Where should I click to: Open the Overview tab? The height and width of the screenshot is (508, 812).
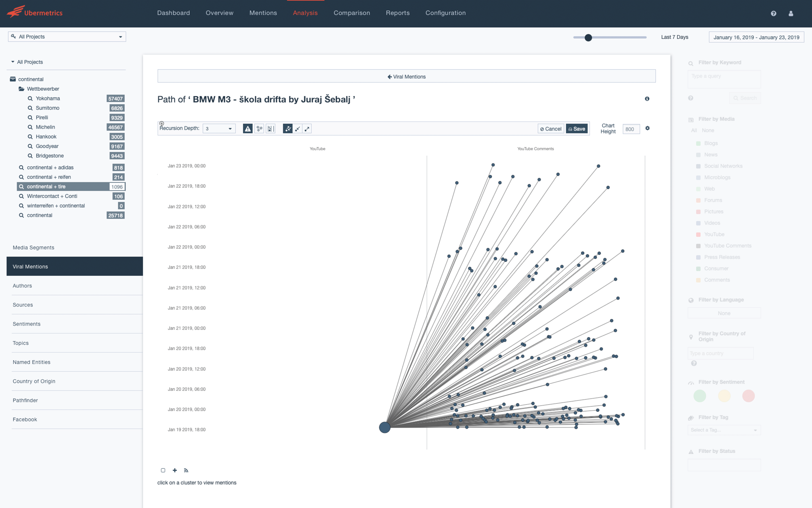pos(219,13)
